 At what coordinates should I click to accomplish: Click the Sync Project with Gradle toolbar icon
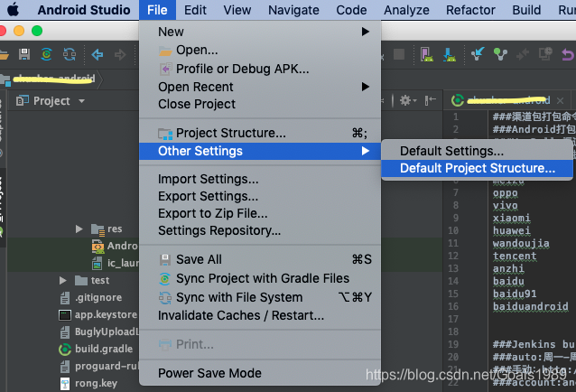[x=46, y=54]
